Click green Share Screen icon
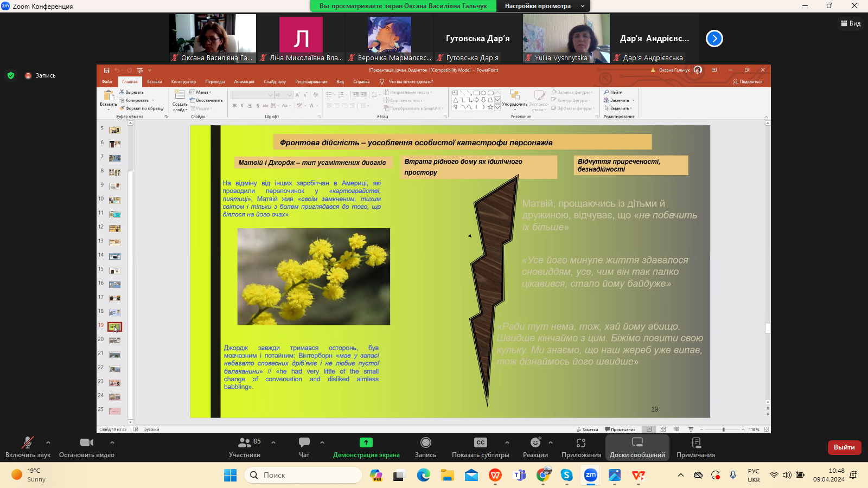868x488 pixels. (366, 443)
